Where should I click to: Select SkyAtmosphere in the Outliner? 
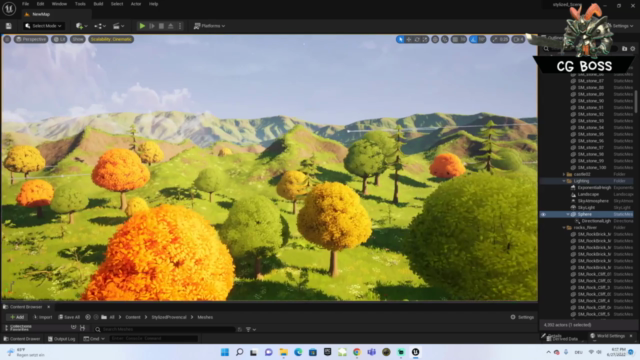(x=593, y=201)
